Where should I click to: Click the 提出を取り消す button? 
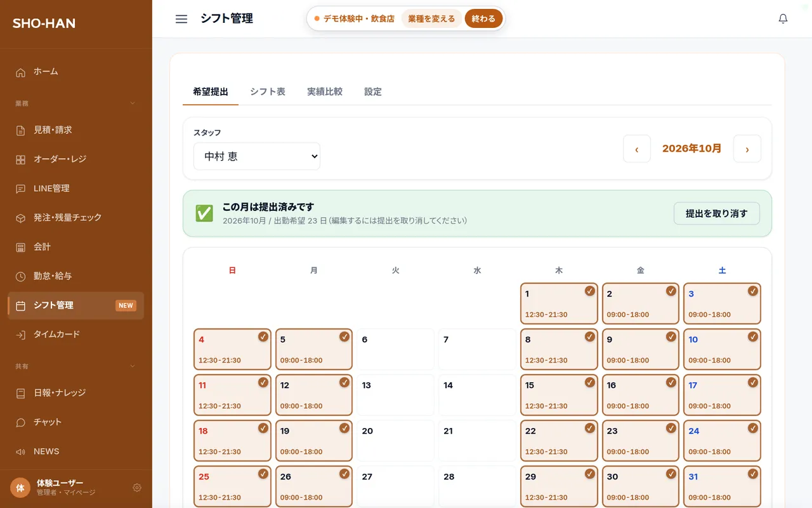[717, 213]
